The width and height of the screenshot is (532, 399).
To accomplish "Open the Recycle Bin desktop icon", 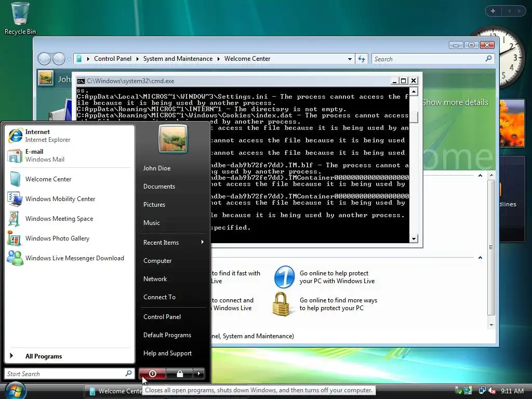I will click(x=20, y=19).
